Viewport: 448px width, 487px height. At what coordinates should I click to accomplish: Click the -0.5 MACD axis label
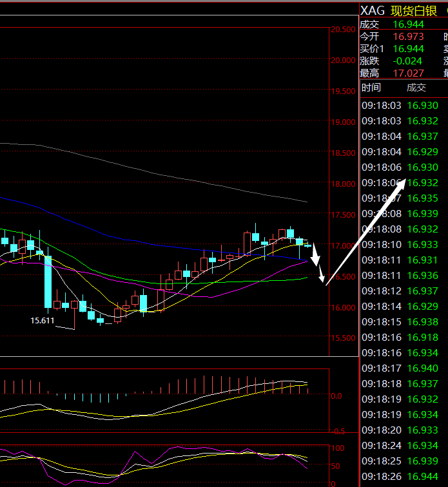coord(338,431)
